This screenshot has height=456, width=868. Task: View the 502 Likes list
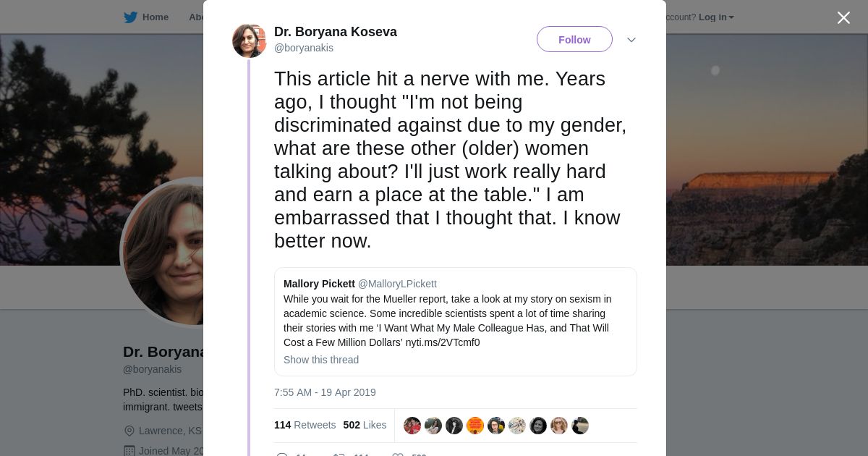[365, 425]
